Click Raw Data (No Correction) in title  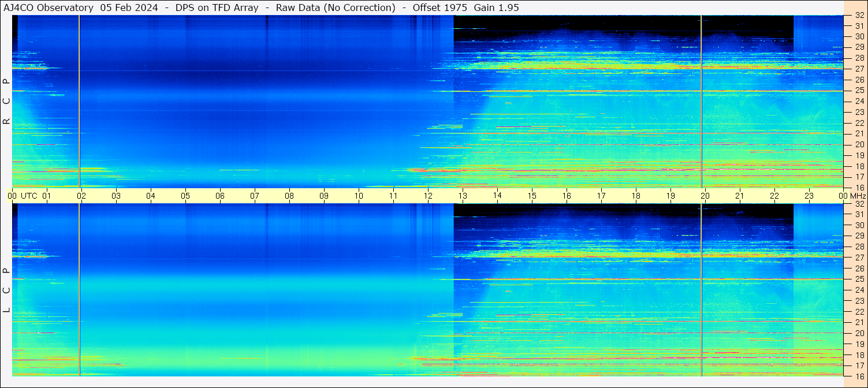pos(336,8)
